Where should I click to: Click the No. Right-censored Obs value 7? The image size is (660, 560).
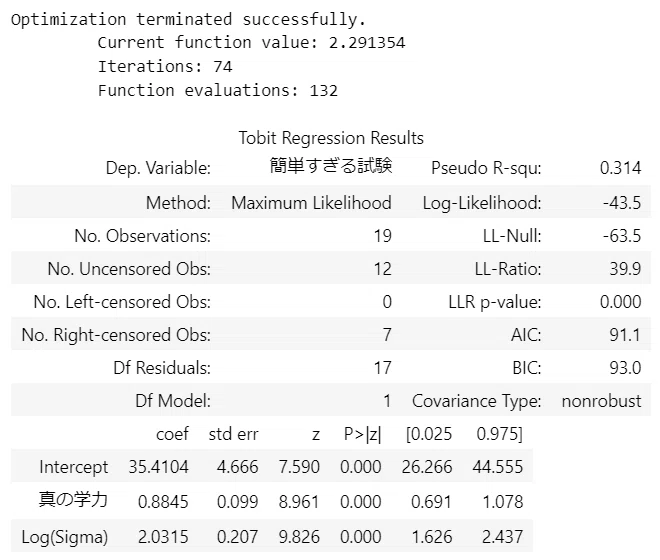(x=387, y=335)
